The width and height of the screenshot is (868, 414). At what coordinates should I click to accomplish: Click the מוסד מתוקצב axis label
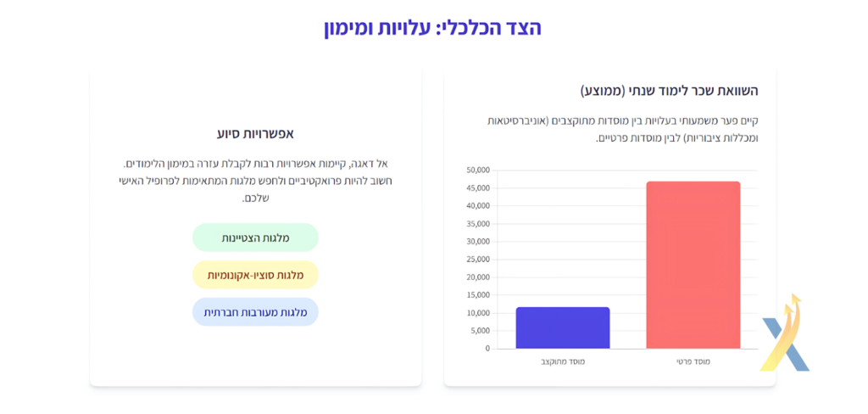(x=563, y=361)
